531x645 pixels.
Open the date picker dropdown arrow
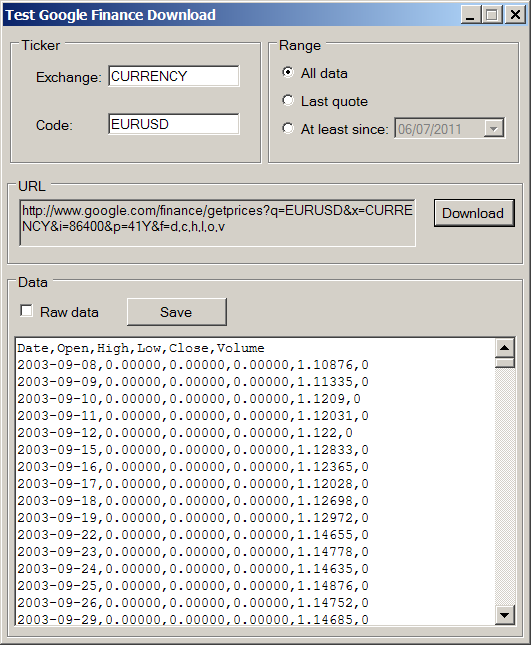coord(494,129)
